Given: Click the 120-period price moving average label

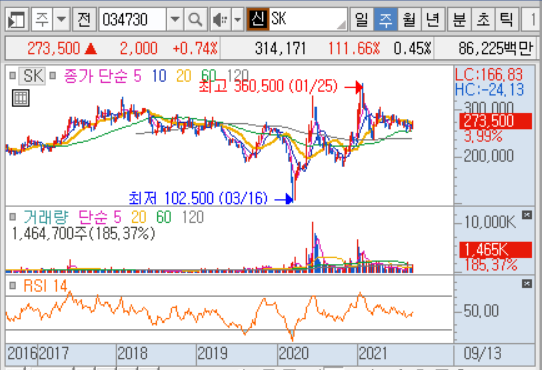Looking at the screenshot, I should pos(238,76).
